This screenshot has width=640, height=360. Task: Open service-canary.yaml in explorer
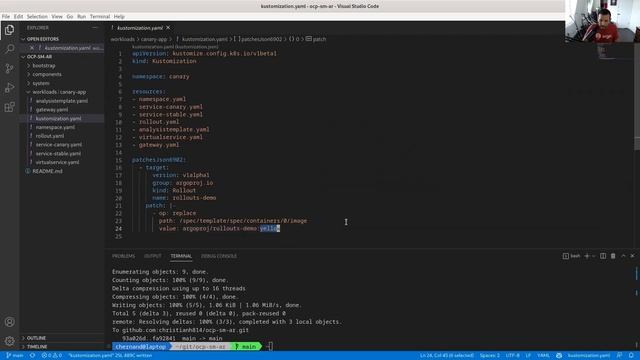click(59, 144)
